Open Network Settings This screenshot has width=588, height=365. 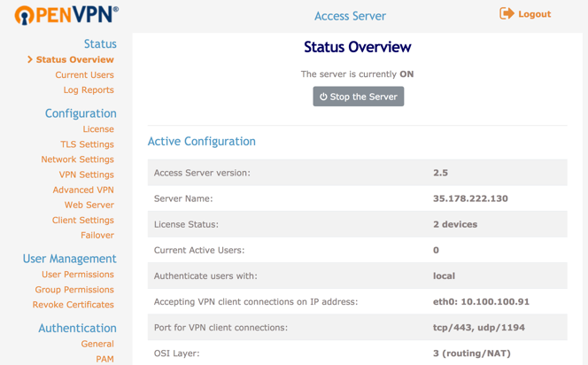tap(77, 159)
